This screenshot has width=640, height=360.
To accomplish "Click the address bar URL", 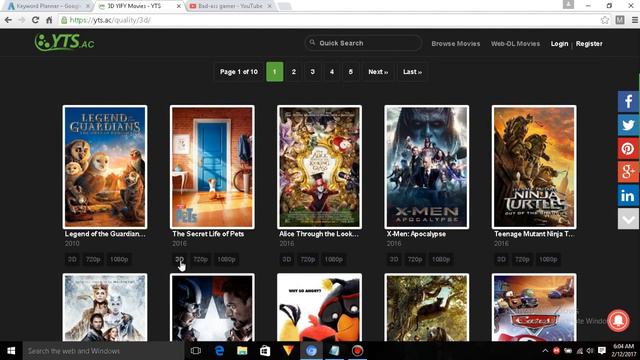I will click(109, 20).
